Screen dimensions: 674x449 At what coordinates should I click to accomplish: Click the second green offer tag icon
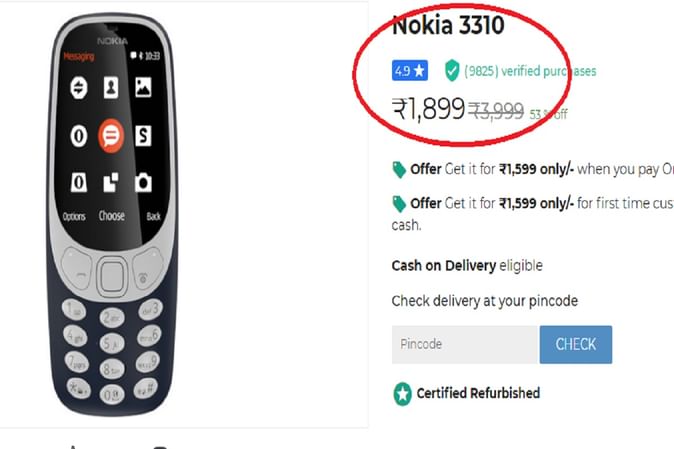pyautogui.click(x=400, y=204)
